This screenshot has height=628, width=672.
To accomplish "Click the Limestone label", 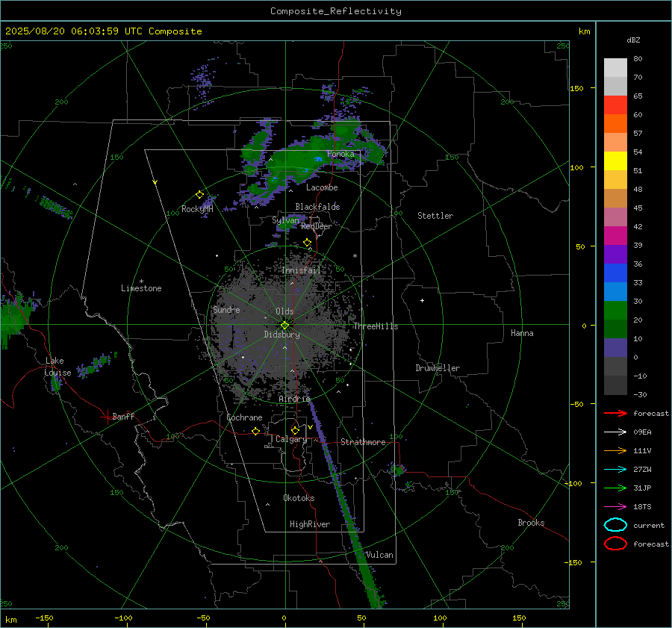I will [x=141, y=288].
